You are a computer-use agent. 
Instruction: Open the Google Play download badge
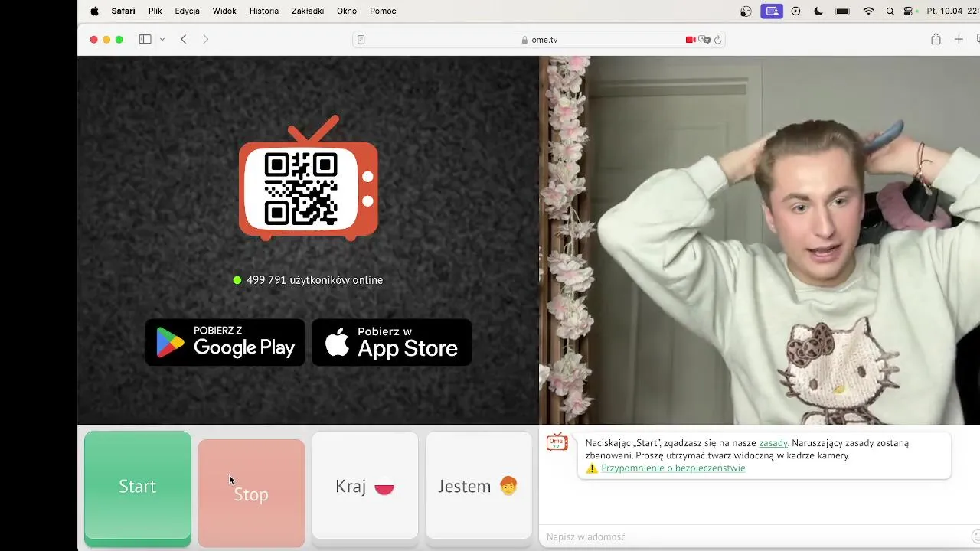[x=224, y=342]
